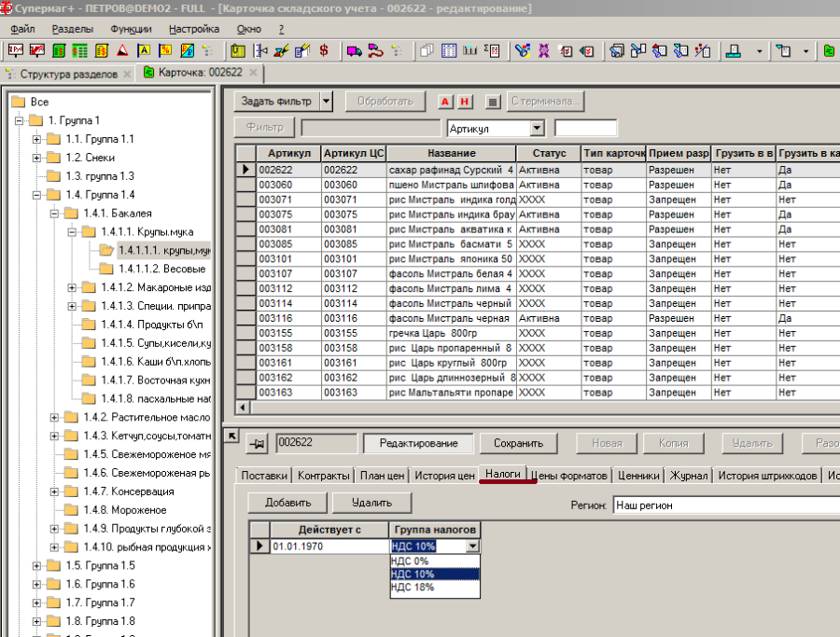The width and height of the screenshot is (840, 637).
Task: Click the green table grid toolbar icon
Action: pyautogui.click(x=80, y=51)
